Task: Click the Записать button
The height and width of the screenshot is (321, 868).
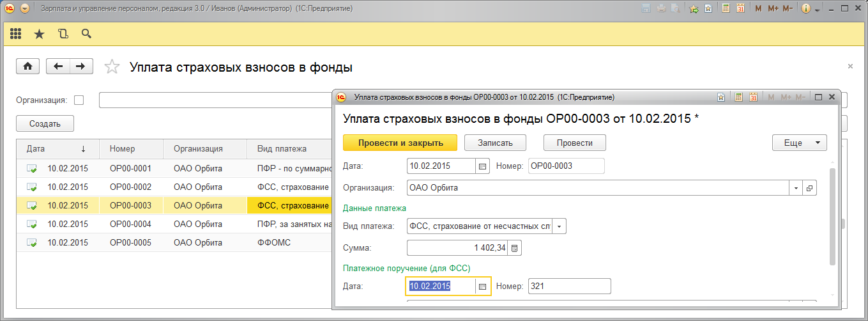Action: (496, 143)
